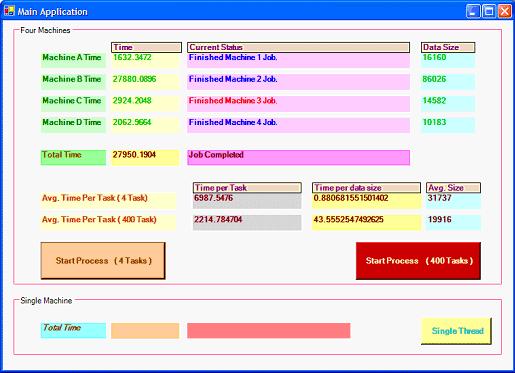Click the Job Completed status field
The width and height of the screenshot is (515, 373).
pos(298,157)
